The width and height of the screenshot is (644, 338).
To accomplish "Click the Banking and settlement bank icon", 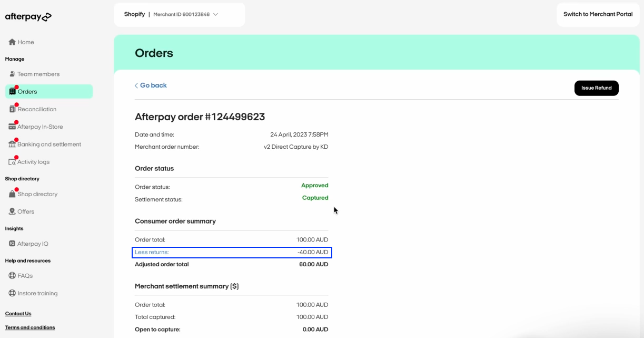I will (12, 144).
